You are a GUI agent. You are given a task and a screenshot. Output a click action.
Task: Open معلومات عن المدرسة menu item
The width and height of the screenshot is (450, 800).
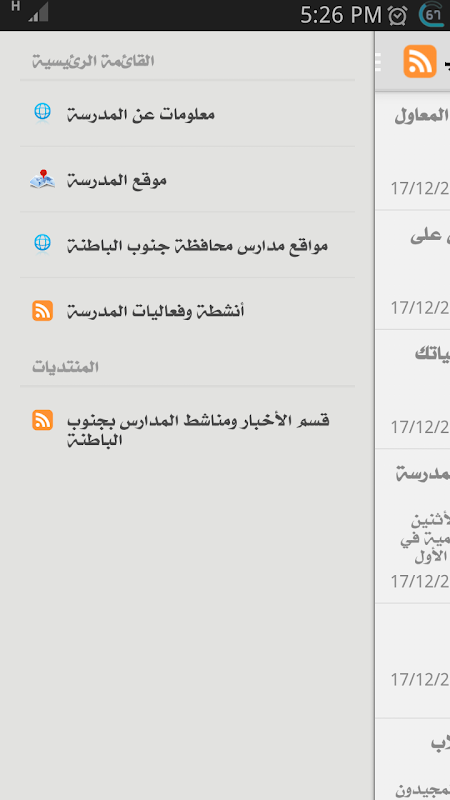(187, 114)
